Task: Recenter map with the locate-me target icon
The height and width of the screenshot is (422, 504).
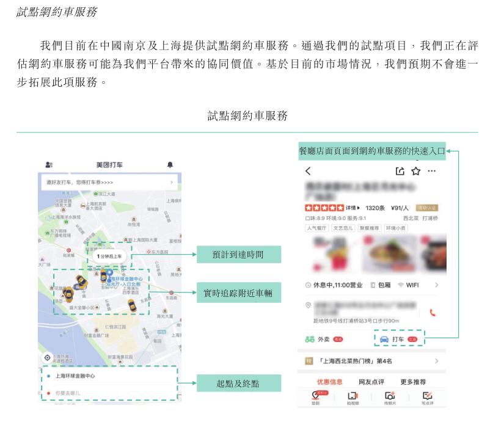Action: click(47, 357)
